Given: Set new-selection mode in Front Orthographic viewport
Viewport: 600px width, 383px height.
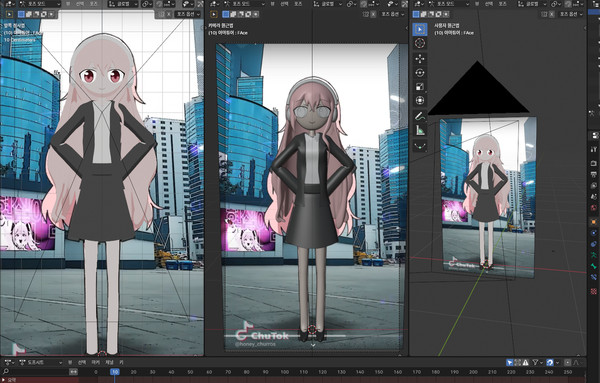Looking at the screenshot, I should point(21,14).
